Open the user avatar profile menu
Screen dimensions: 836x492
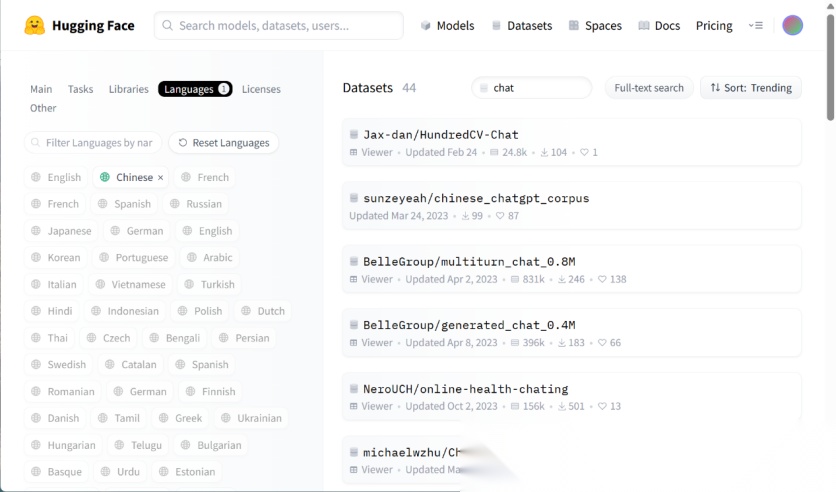pos(792,25)
